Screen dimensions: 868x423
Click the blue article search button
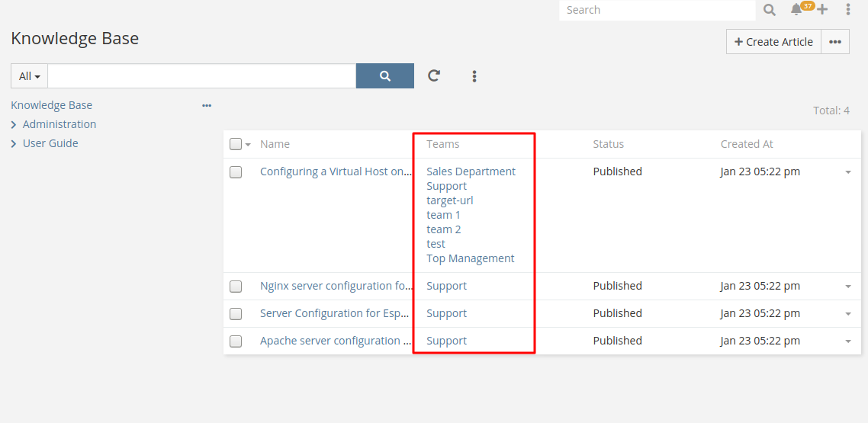(385, 76)
